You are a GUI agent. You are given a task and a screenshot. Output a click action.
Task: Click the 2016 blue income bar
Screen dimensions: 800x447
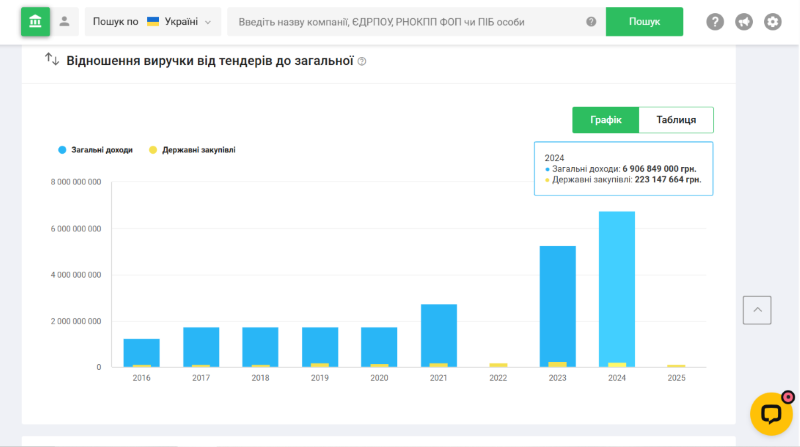(141, 352)
